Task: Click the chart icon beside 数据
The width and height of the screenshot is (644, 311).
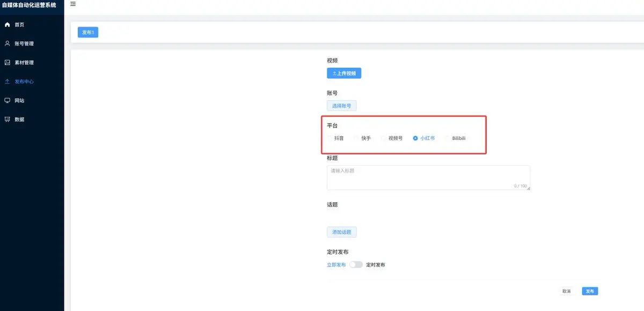Action: click(8, 119)
